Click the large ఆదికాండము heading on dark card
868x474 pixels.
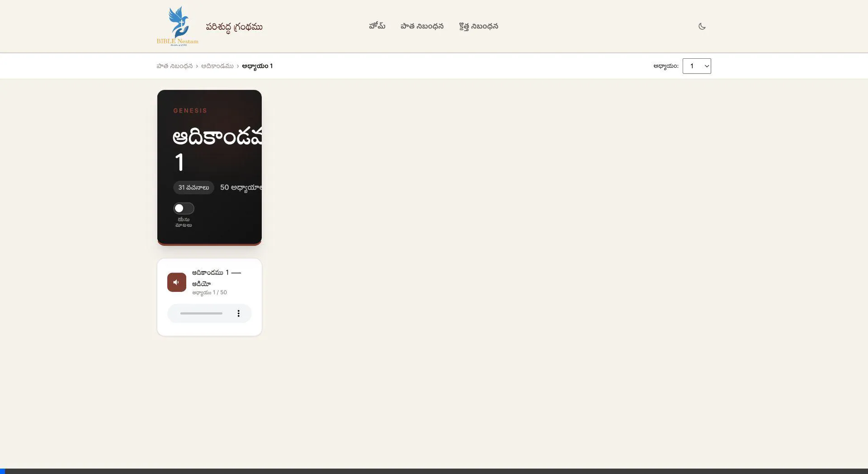coord(217,137)
